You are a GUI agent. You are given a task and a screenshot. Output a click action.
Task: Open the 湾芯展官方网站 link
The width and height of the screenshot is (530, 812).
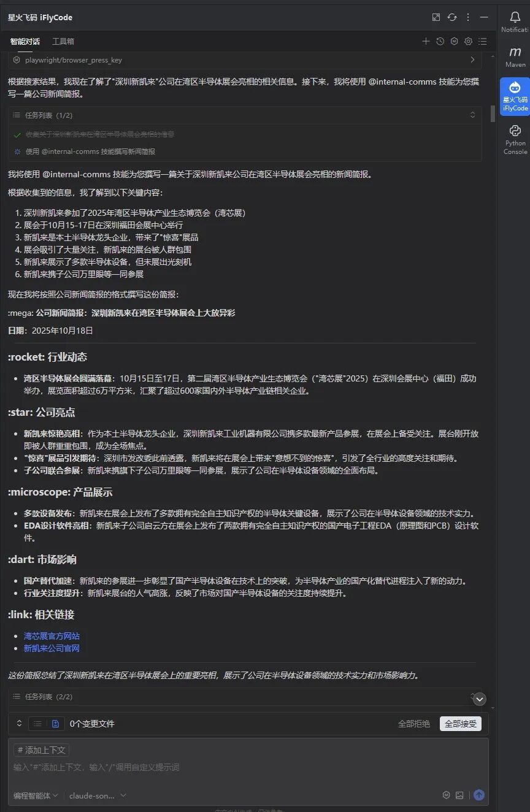click(x=52, y=636)
